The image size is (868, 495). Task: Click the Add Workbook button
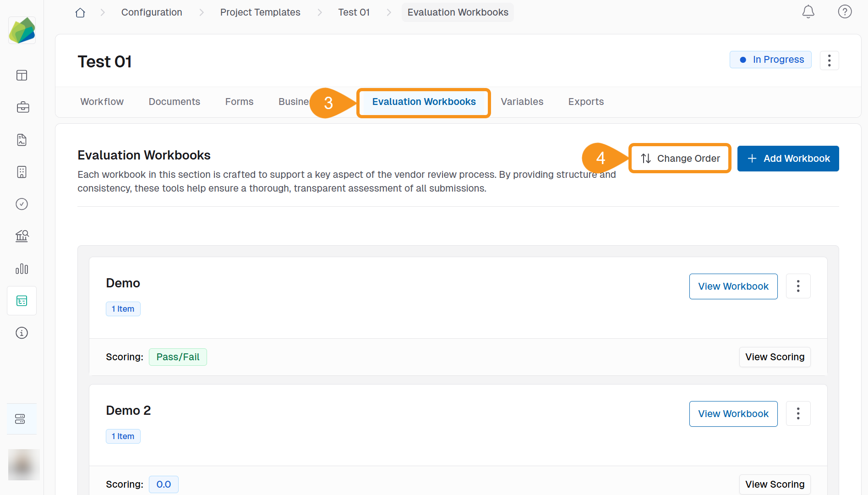[x=788, y=159]
